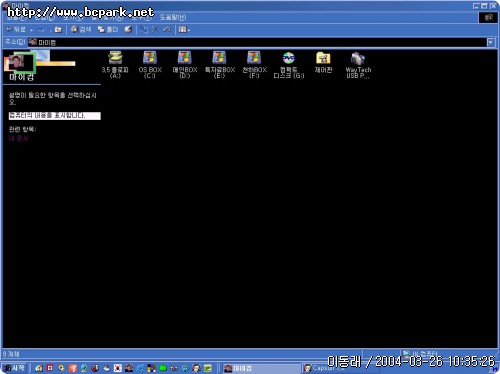This screenshot has height=374, width=500.
Task: Toggle the 폴더 folders pane
Action: (x=108, y=30)
